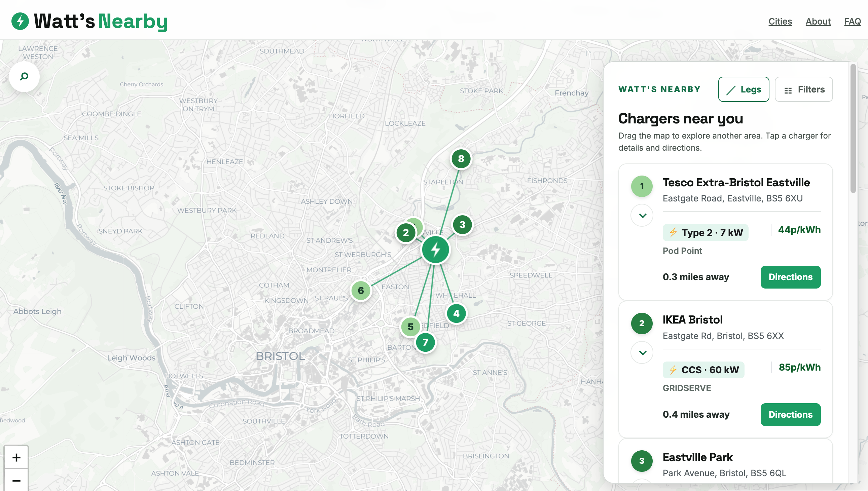The width and height of the screenshot is (868, 491).
Task: Open the FAQ page
Action: (852, 22)
